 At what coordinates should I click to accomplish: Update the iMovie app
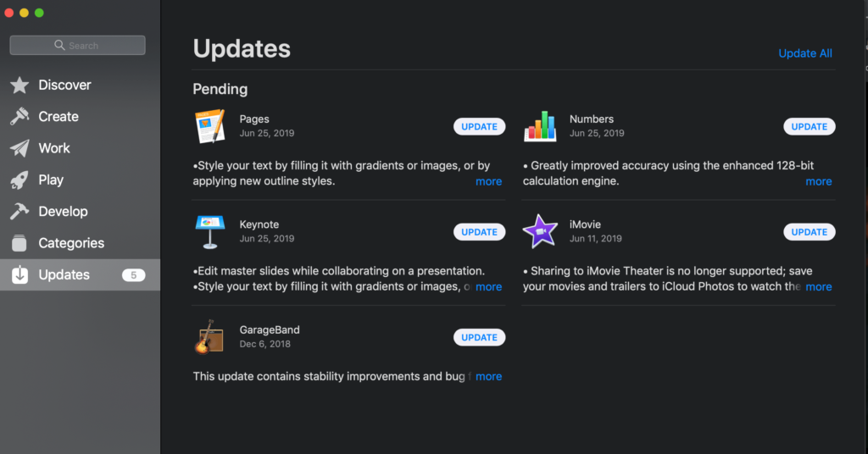pyautogui.click(x=809, y=232)
